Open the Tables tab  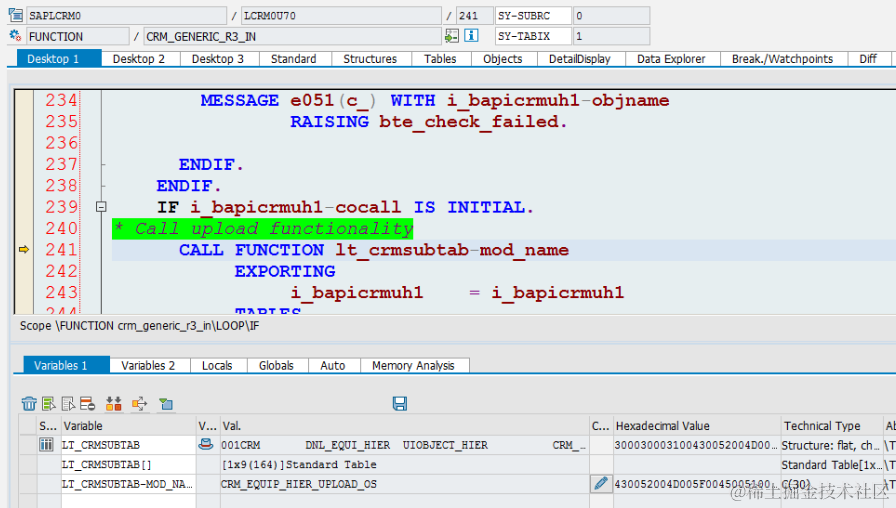click(x=441, y=59)
